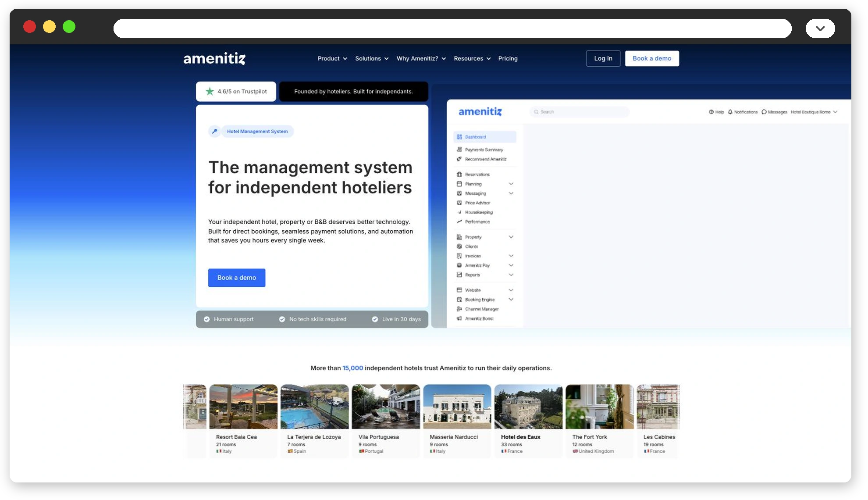Click Book a demo in the header
This screenshot has width=868, height=500.
pyautogui.click(x=652, y=58)
